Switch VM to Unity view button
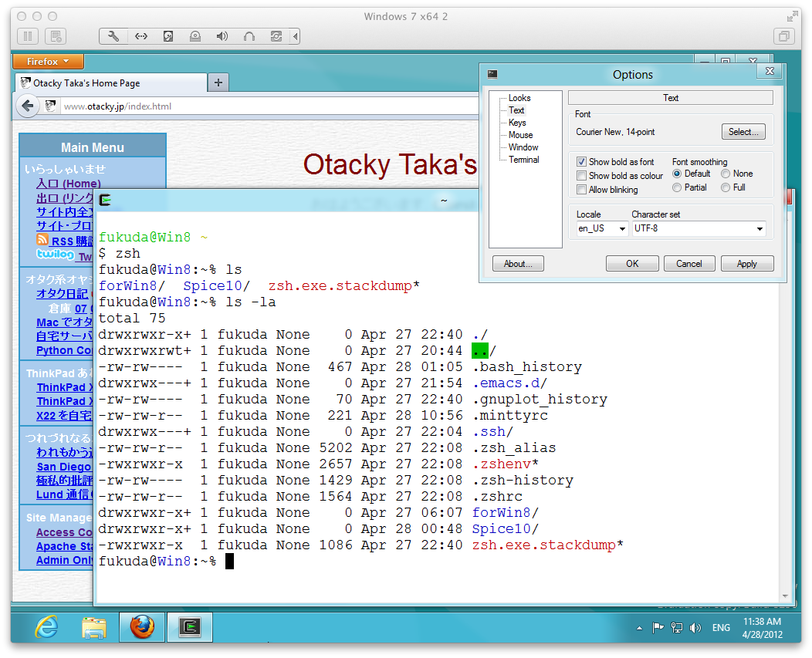This screenshot has width=812, height=658. tap(784, 36)
